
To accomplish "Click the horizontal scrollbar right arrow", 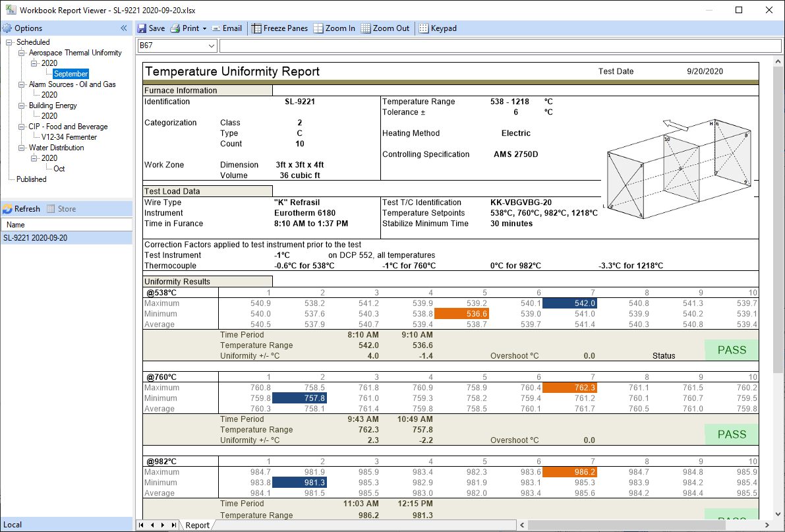I will 767,525.
